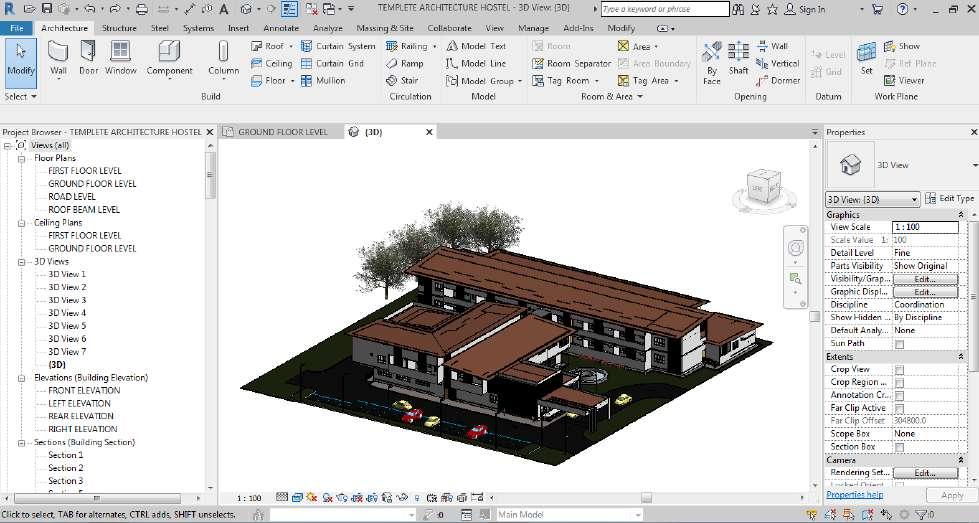Select the Stair tool

coord(401,80)
